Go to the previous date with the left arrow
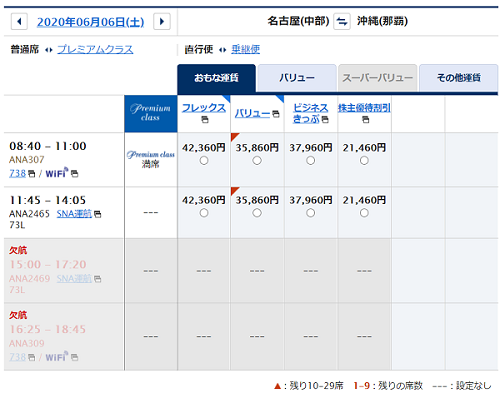The height and width of the screenshot is (398, 500). 19,22
